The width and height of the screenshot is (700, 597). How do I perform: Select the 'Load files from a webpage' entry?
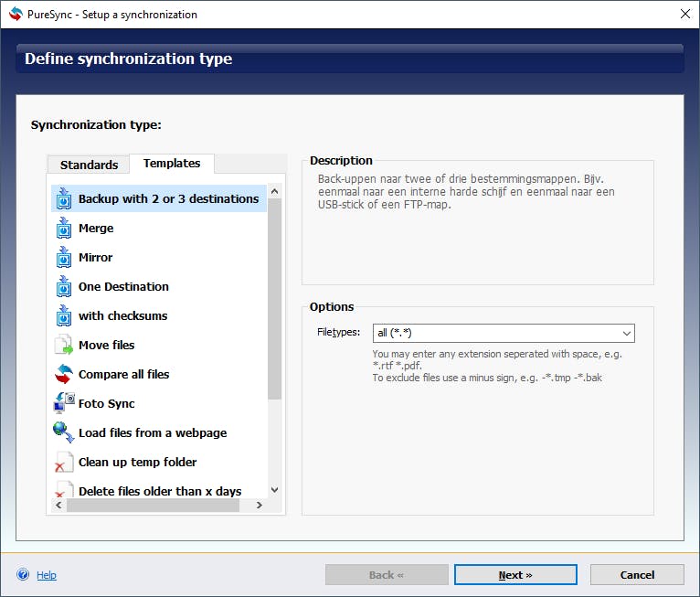(x=159, y=432)
